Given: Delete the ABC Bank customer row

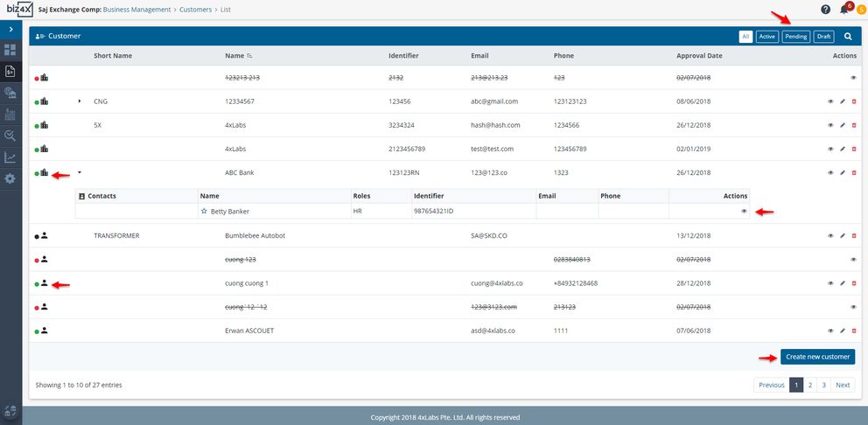Looking at the screenshot, I should pyautogui.click(x=854, y=173).
